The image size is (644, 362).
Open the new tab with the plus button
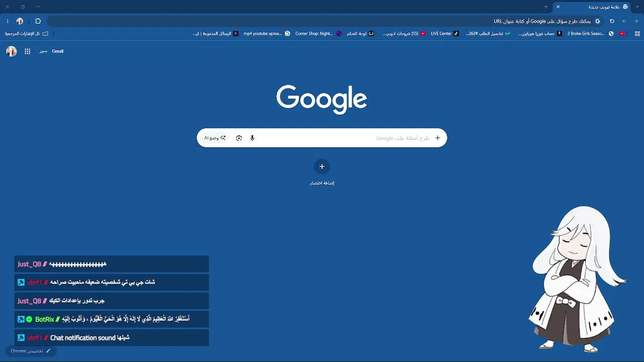[546, 7]
